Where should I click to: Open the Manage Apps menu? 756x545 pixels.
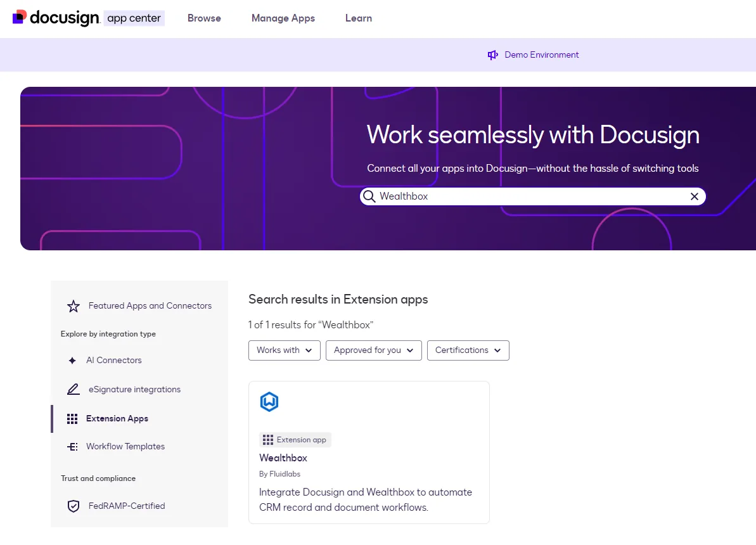(283, 18)
